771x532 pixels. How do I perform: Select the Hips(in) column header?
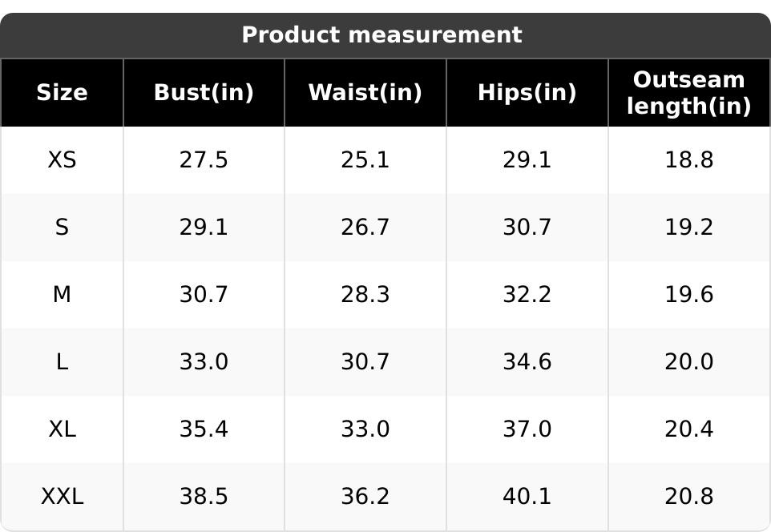point(527,93)
